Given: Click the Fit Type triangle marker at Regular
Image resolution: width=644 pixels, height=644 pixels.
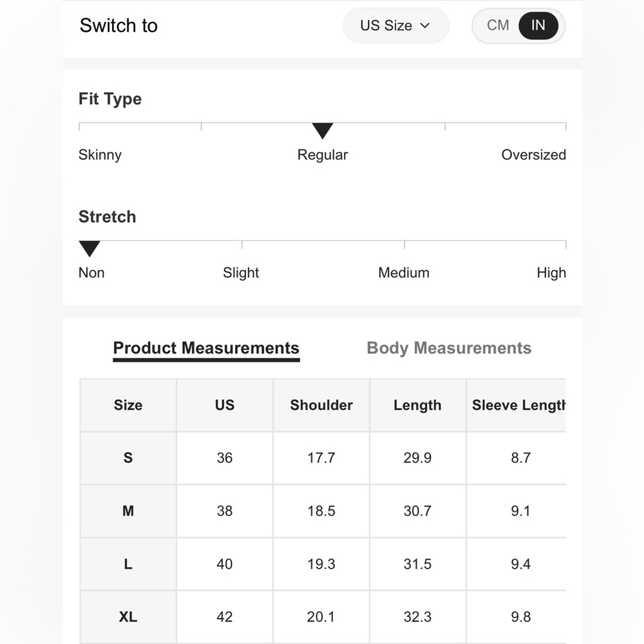Looking at the screenshot, I should 323,131.
